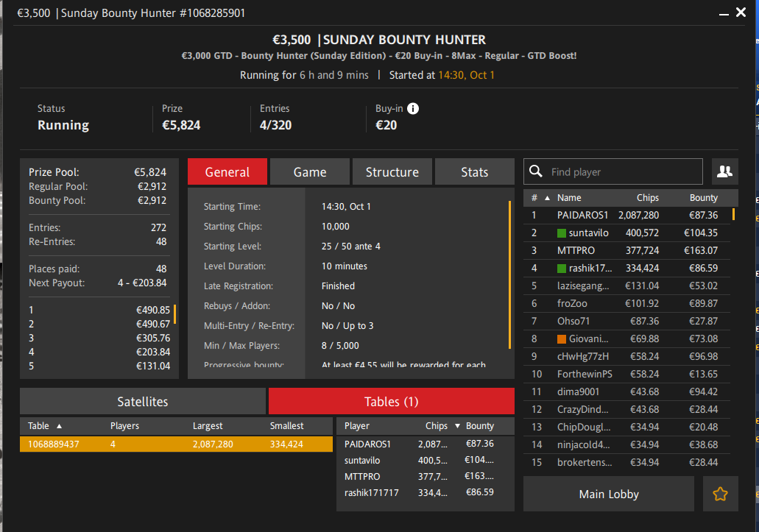Select player lazisegang in ranking list

[x=626, y=285]
